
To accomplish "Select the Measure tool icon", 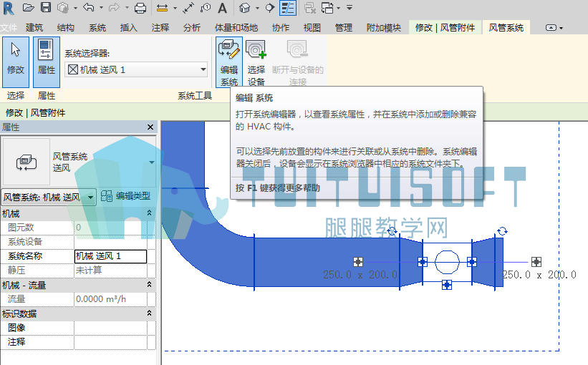I will click(162, 8).
